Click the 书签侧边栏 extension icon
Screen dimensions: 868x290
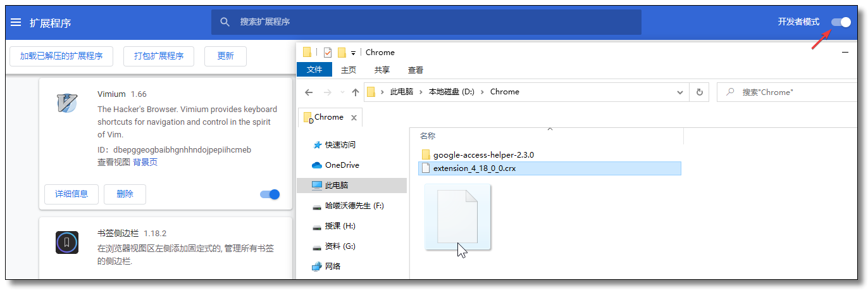(66, 243)
